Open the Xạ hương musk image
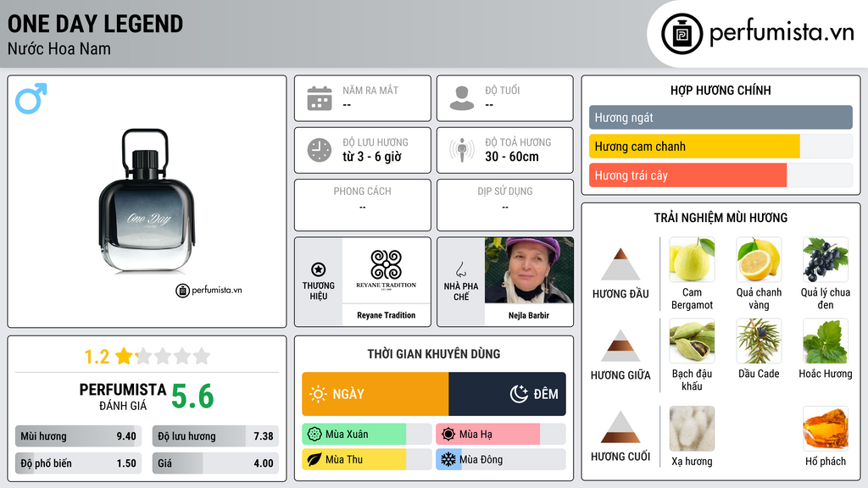 click(692, 429)
